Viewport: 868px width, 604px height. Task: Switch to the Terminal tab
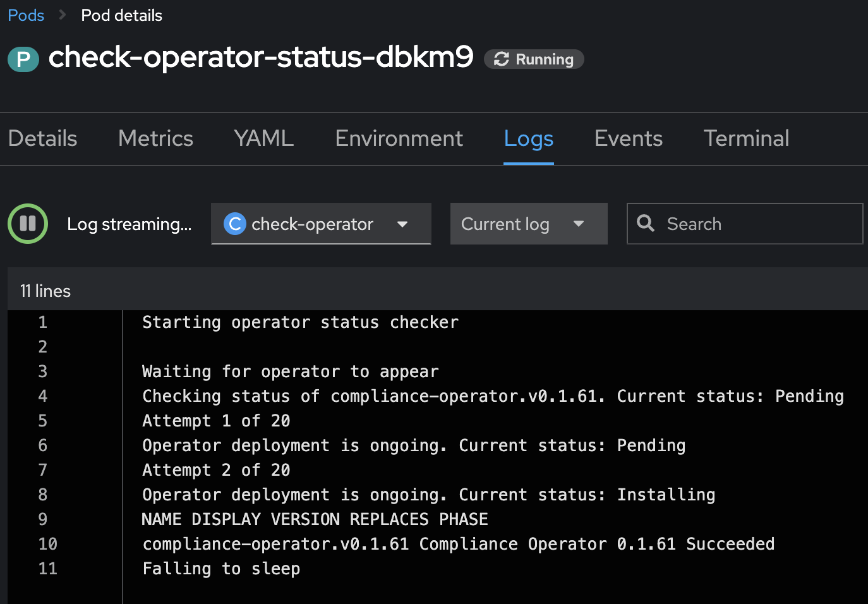[746, 138]
